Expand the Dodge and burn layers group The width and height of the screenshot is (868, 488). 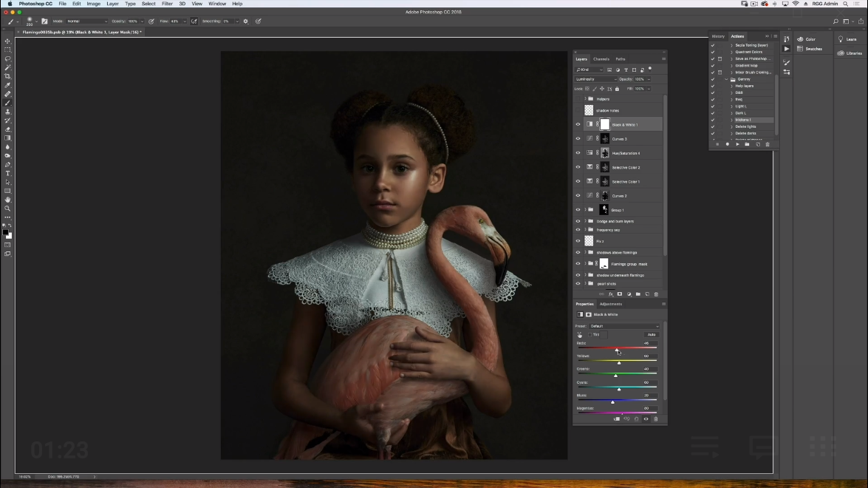pyautogui.click(x=585, y=221)
